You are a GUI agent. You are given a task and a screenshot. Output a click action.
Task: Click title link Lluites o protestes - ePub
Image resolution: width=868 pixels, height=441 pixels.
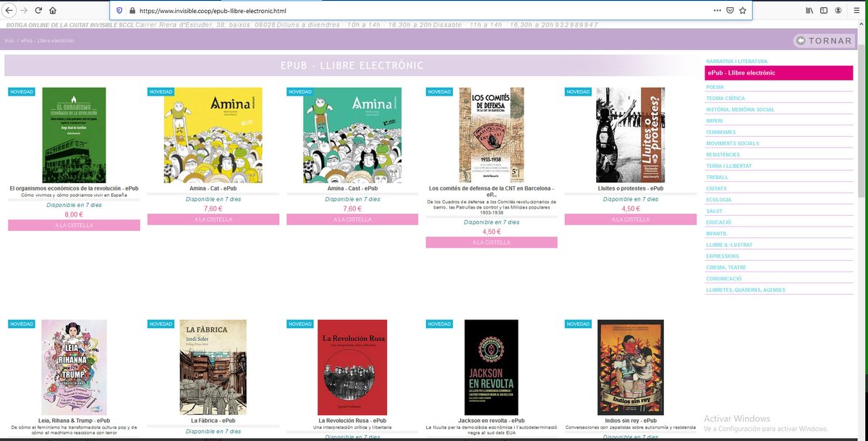(x=631, y=188)
